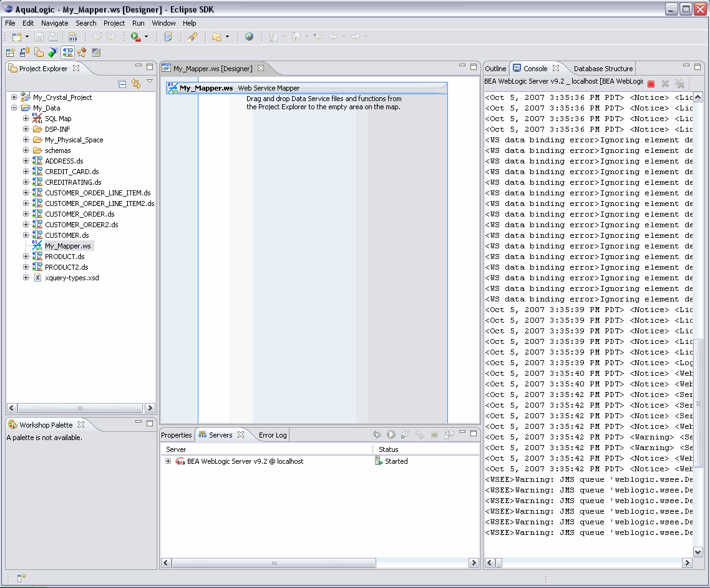
Task: Expand the SQL Map node
Action: click(x=26, y=119)
